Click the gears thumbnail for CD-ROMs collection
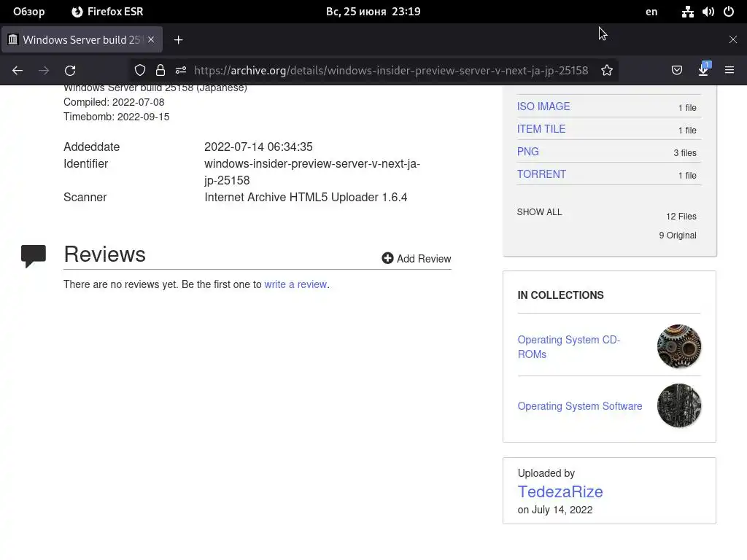The height and width of the screenshot is (560, 747). point(679,346)
